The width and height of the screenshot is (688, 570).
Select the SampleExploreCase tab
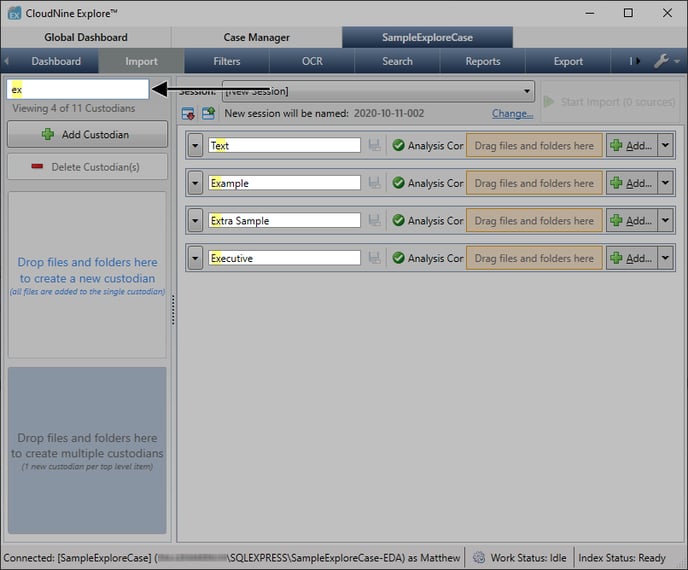(427, 37)
